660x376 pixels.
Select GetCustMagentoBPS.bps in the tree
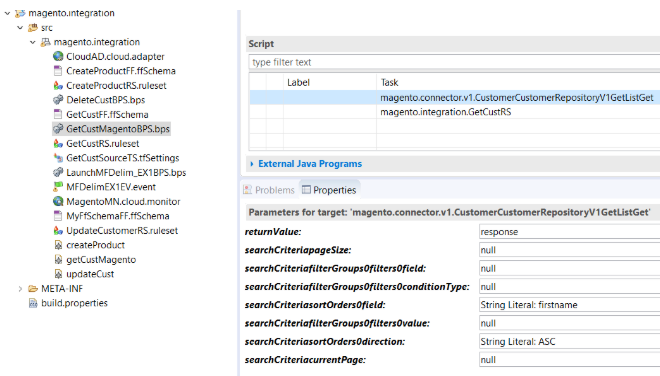click(x=117, y=129)
